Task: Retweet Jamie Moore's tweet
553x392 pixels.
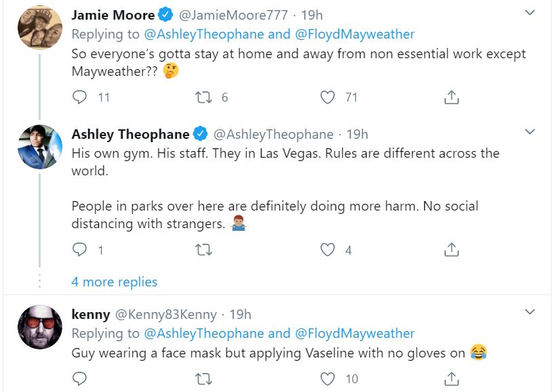Action: pyautogui.click(x=203, y=97)
